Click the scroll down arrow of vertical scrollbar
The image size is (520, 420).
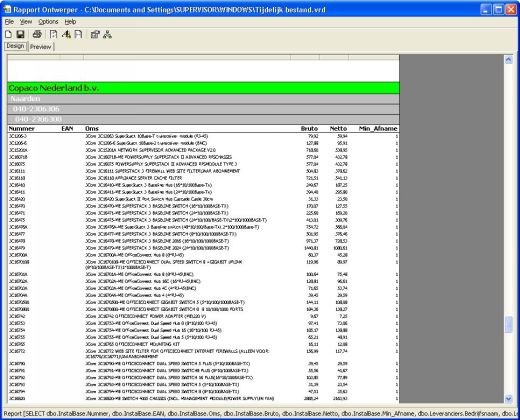(509, 398)
